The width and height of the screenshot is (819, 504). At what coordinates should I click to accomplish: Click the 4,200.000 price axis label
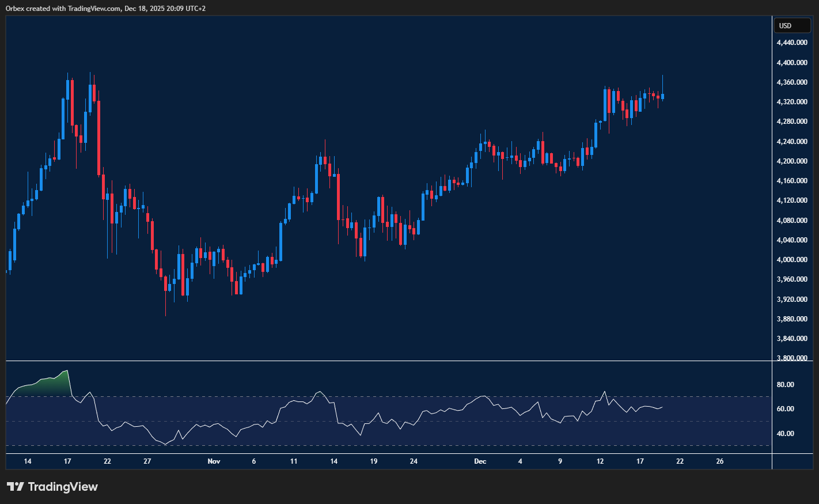coord(792,161)
